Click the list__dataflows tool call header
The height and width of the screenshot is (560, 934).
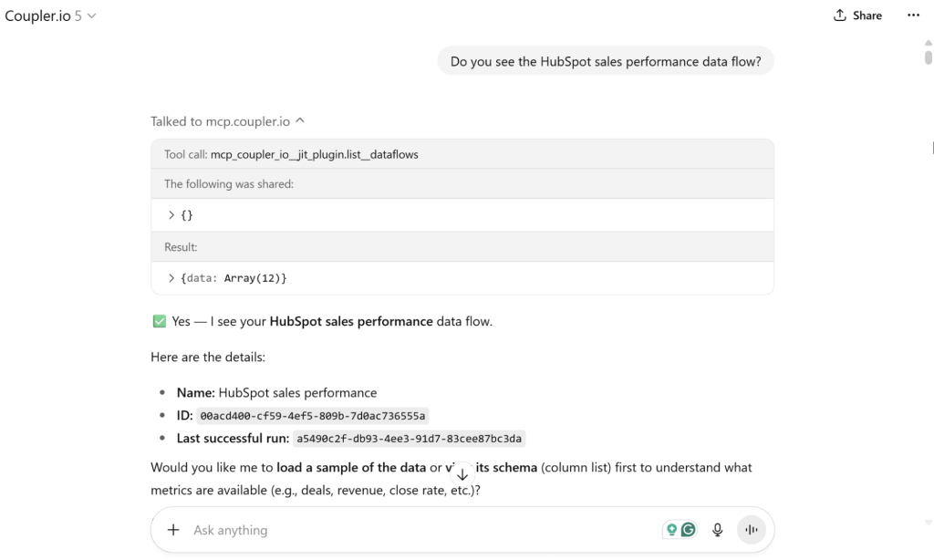coord(292,154)
